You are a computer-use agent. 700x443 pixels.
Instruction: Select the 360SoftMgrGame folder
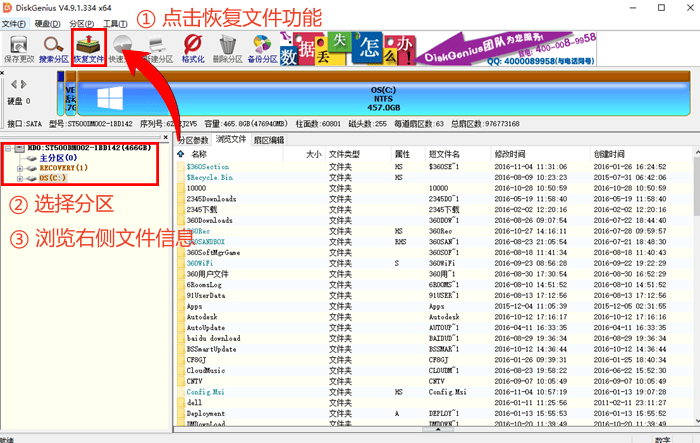213,252
